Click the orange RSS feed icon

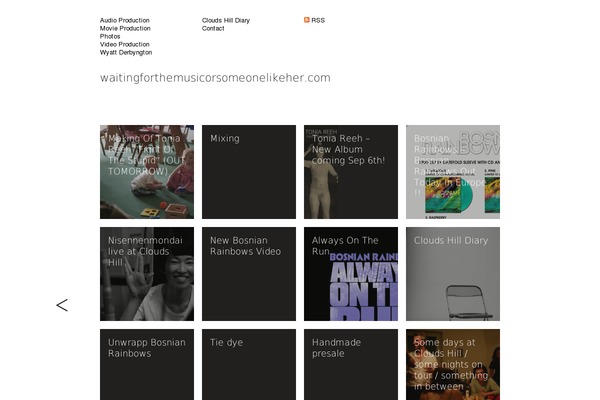point(307,20)
